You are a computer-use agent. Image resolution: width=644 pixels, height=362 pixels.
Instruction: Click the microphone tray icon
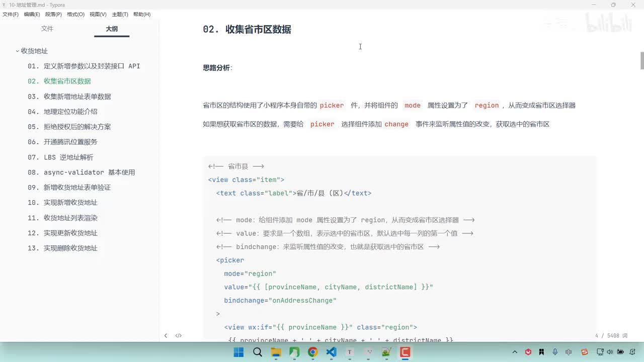555,352
